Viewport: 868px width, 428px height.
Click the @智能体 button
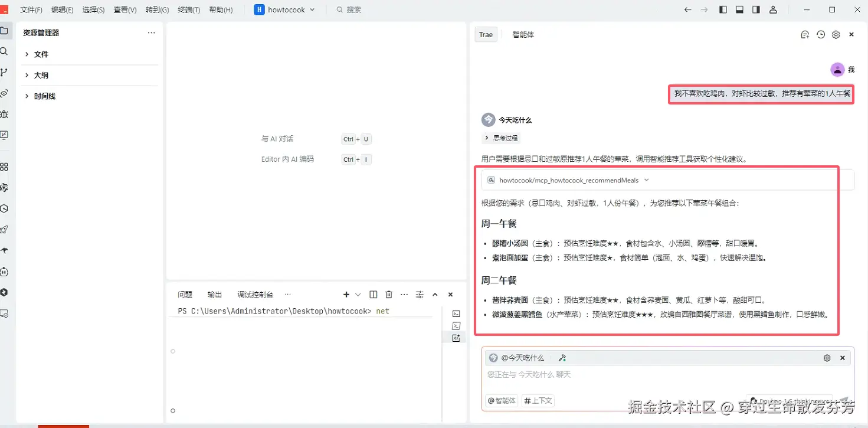502,401
